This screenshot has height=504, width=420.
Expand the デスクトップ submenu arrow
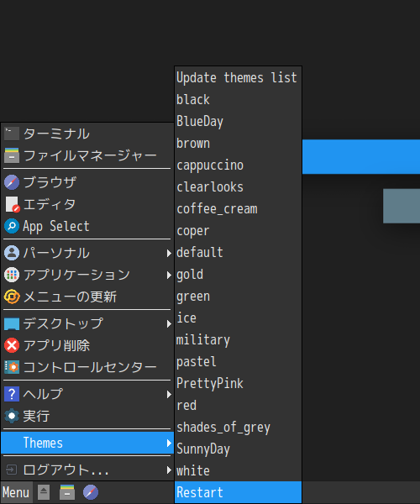pos(169,324)
